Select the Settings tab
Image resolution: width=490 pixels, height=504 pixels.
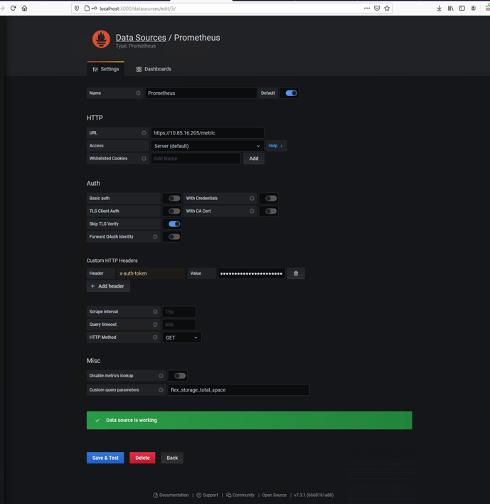106,69
